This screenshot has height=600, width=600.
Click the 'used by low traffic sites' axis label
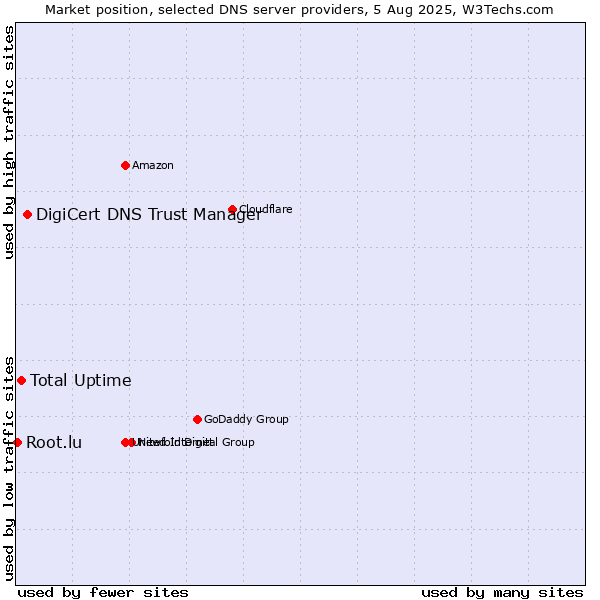[9, 470]
